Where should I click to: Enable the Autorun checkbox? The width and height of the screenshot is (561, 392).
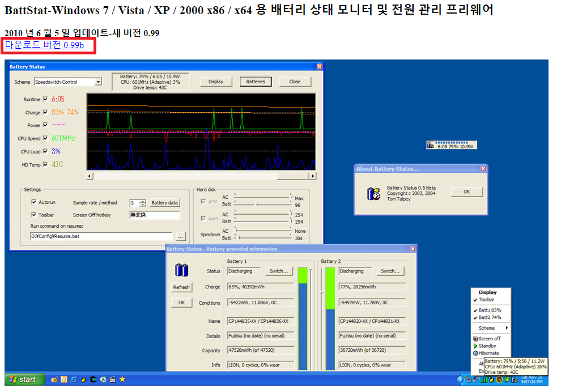[35, 203]
